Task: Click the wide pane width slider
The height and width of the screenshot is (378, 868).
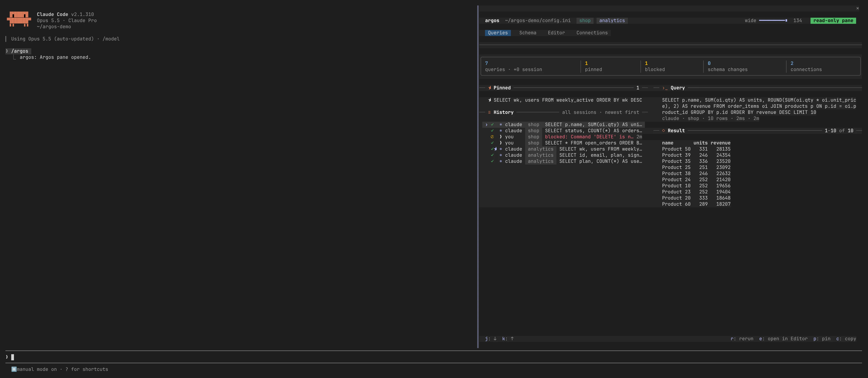Action: click(773, 21)
